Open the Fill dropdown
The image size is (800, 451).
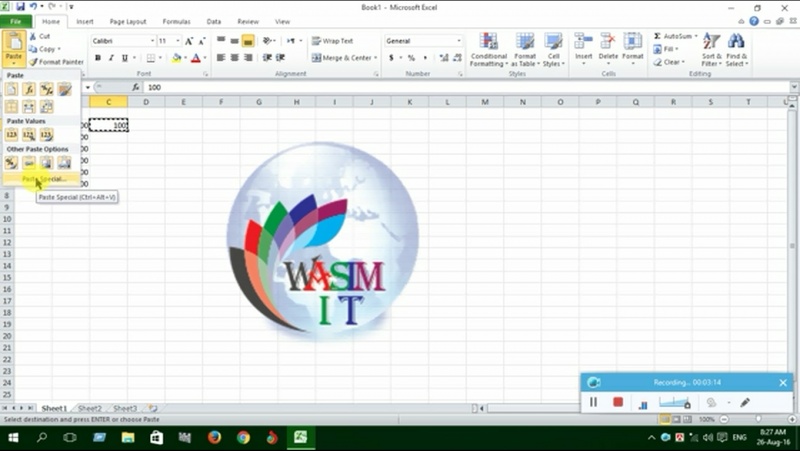(x=666, y=49)
